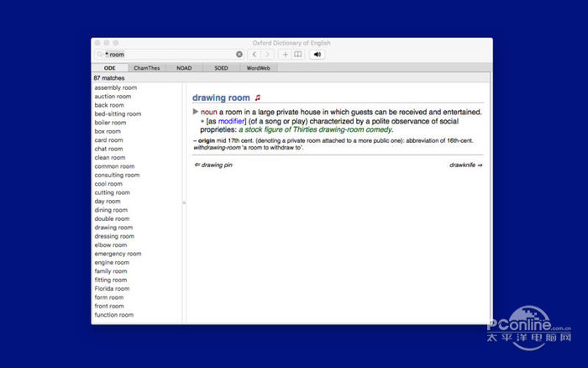Pick 'common room' from matches
The width and height of the screenshot is (588, 368).
pos(114,166)
